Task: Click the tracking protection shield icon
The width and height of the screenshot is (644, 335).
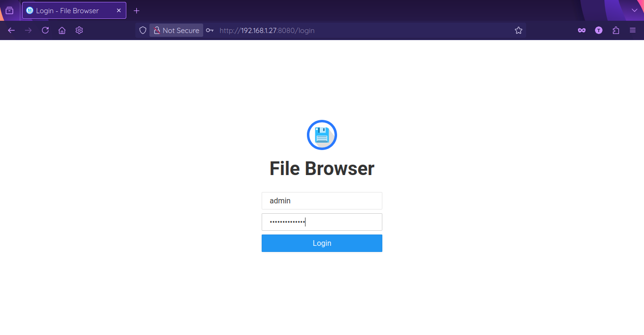Action: 143,30
